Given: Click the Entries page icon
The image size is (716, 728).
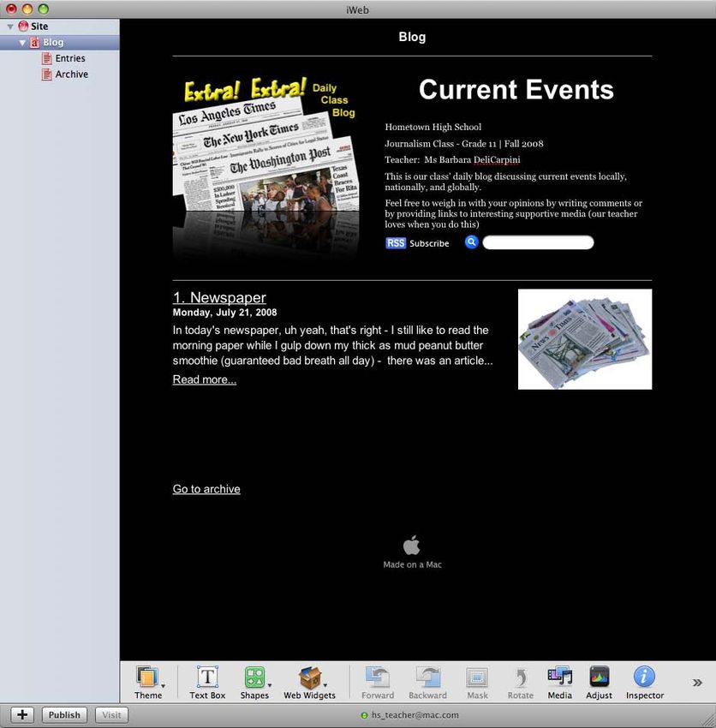Looking at the screenshot, I should coord(46,58).
